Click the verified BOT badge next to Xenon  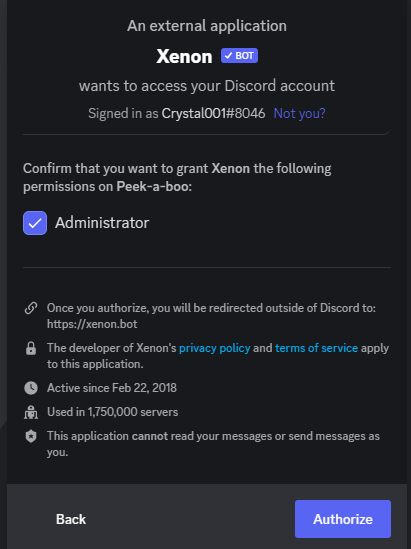tap(239, 56)
